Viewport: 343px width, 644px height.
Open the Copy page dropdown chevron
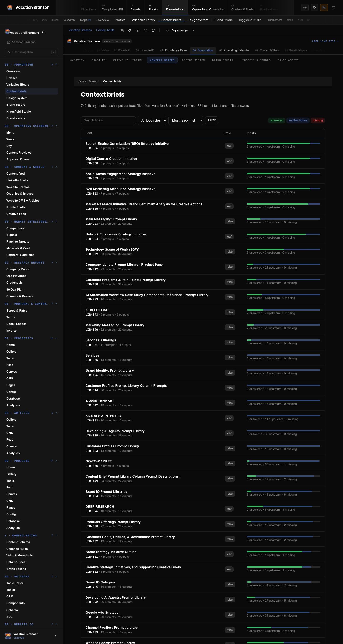pyautogui.click(x=193, y=30)
